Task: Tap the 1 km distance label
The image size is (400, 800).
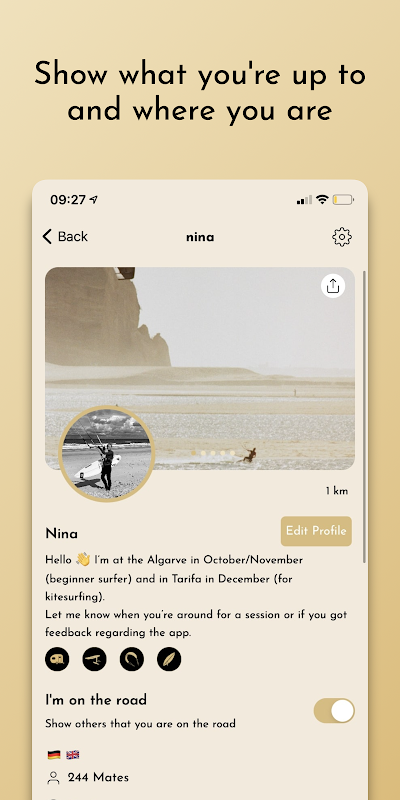Action: point(337,491)
